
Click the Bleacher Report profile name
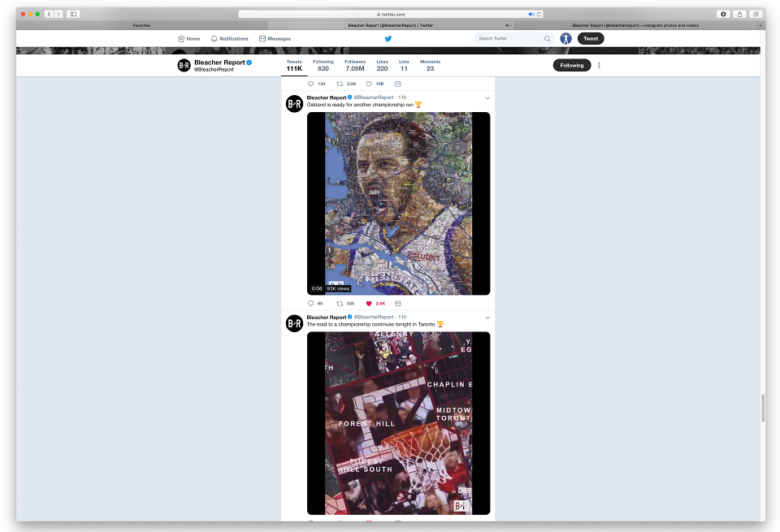tap(219, 63)
